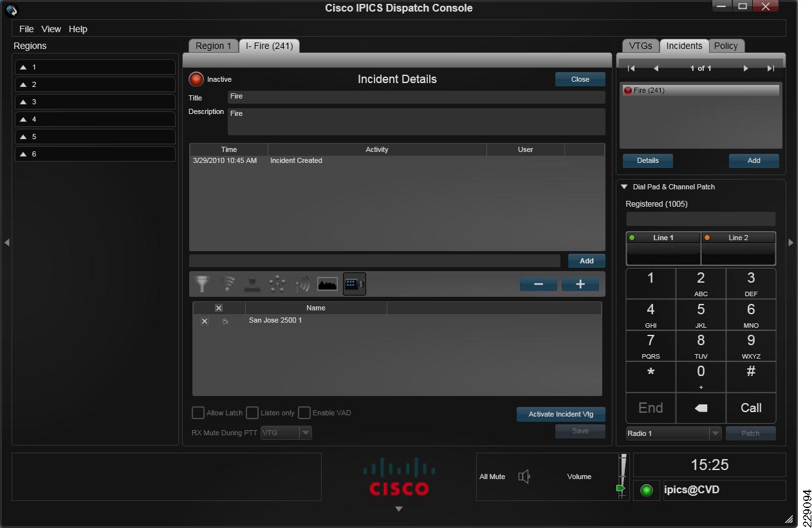
Task: Open the Help menu
Action: [x=78, y=29]
